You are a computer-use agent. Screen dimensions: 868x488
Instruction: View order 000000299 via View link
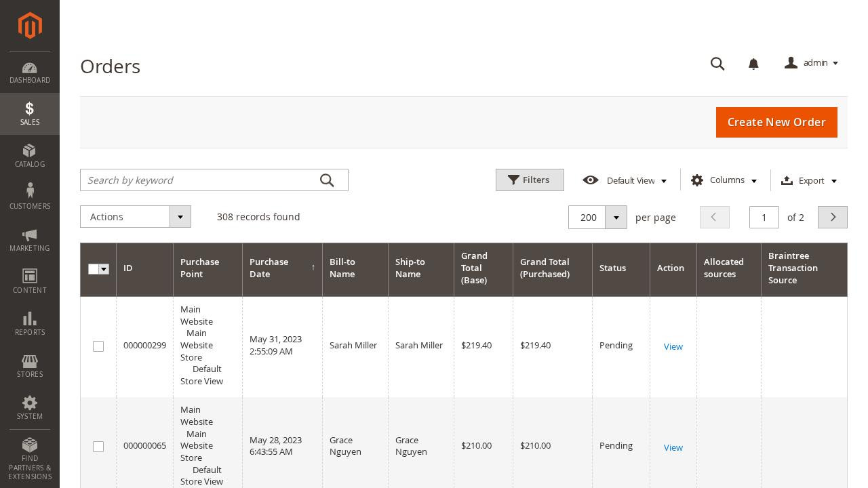(x=673, y=346)
